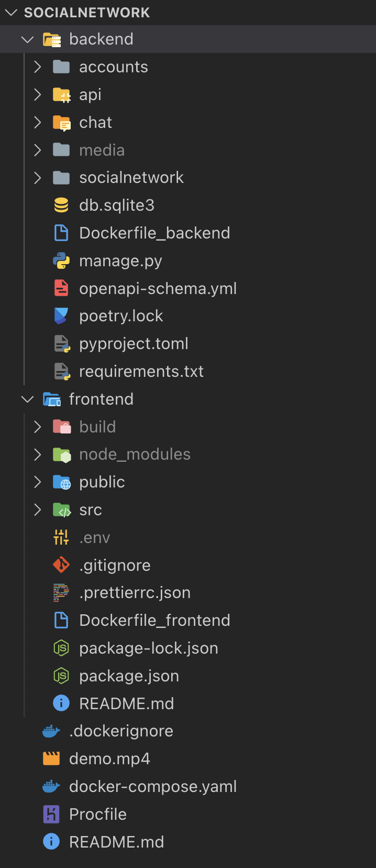Image resolution: width=376 pixels, height=868 pixels.
Task: Collapse the SOCIALNETWORK workspace root
Action: (11, 12)
